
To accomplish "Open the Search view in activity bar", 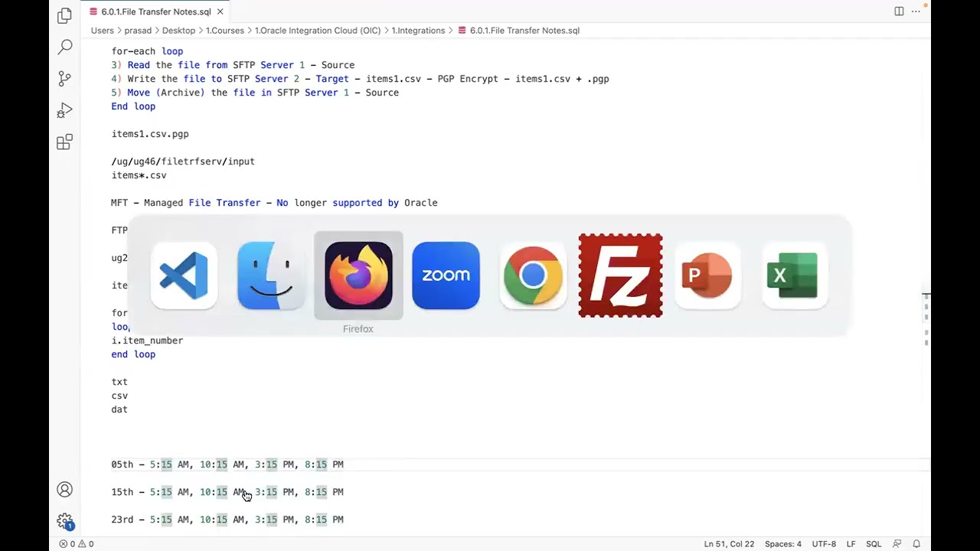I will click(65, 47).
